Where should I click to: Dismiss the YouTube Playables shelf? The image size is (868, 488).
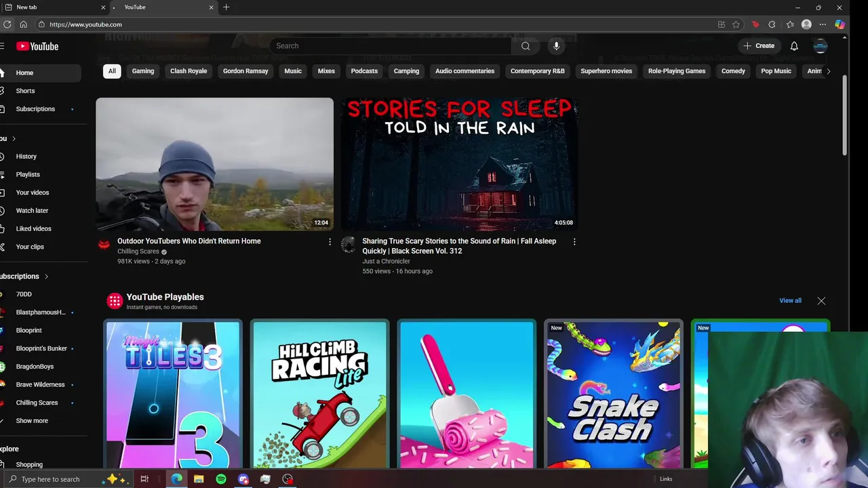(x=821, y=301)
